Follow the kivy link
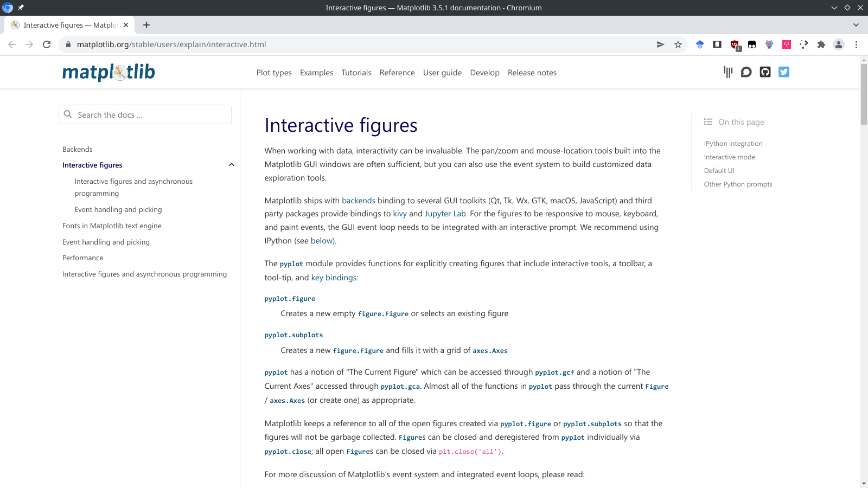868x488 pixels. click(x=400, y=214)
